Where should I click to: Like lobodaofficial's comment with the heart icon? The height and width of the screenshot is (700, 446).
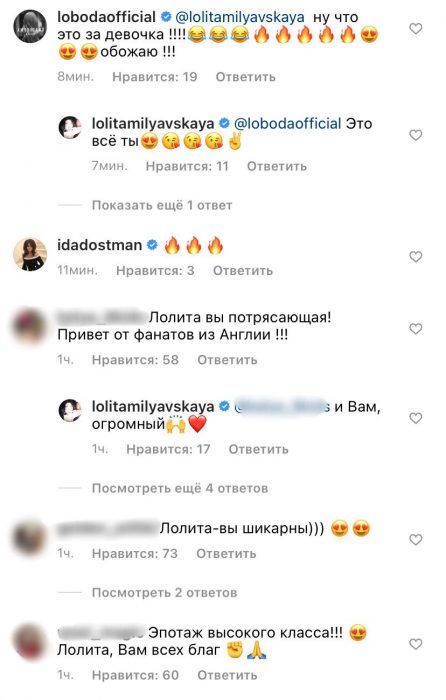coord(415,29)
